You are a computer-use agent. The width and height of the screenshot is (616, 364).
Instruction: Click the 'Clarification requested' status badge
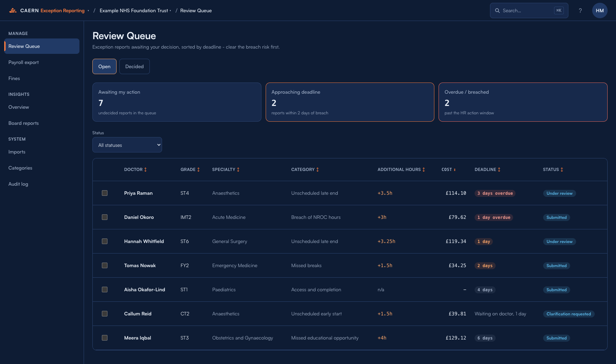[x=569, y=314]
